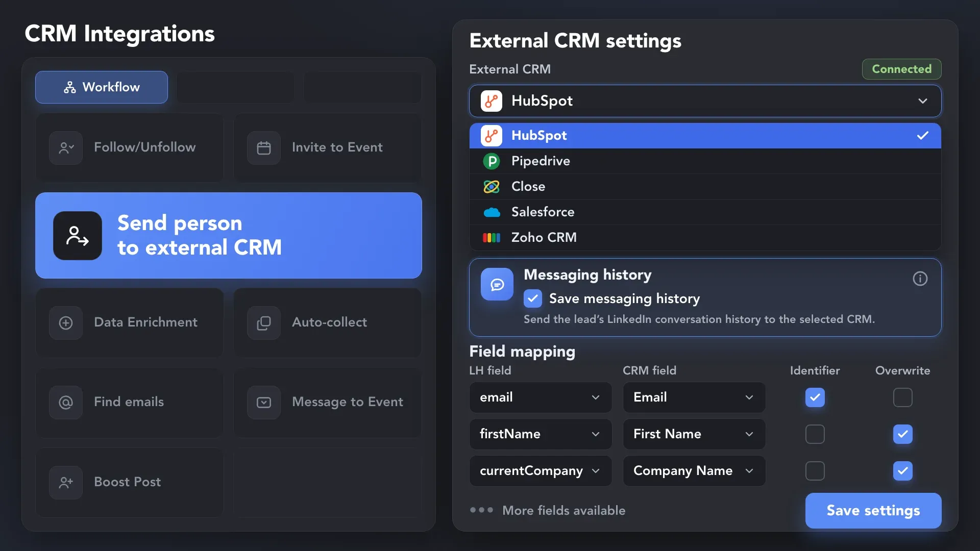Click the Identifier column header

(x=815, y=371)
